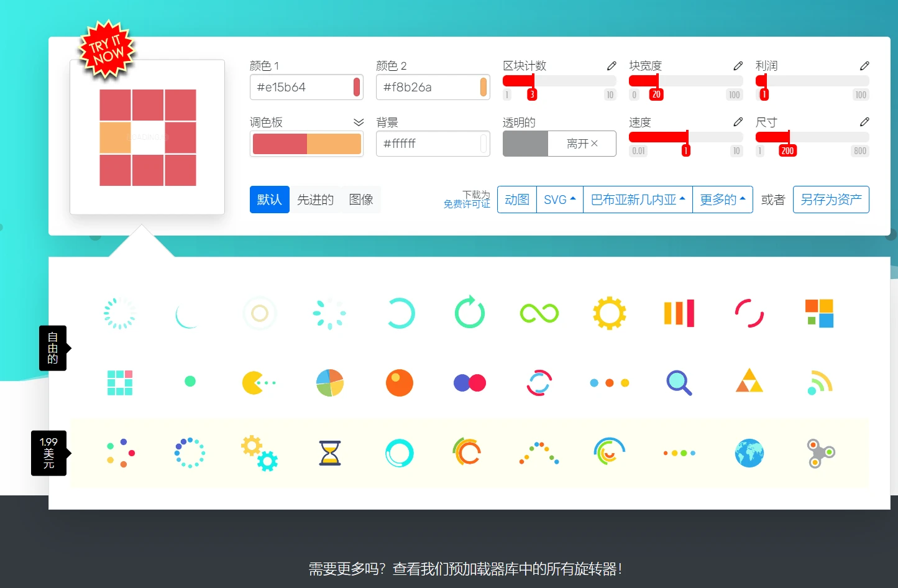Expand the 调色板 palette chevron
898x588 pixels.
coord(358,122)
